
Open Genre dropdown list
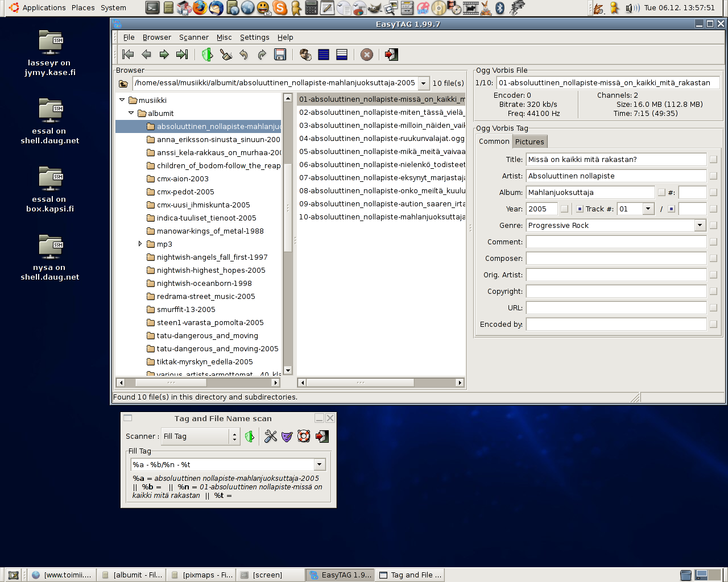click(700, 226)
